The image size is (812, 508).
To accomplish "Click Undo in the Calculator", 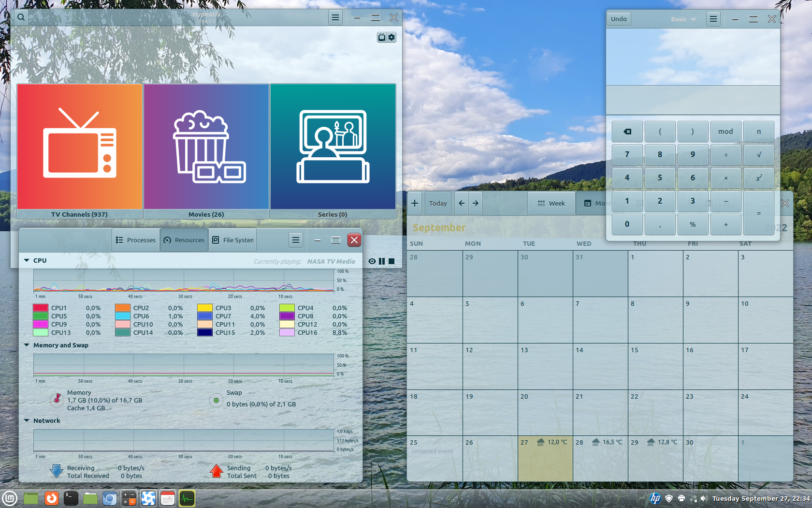I will [619, 19].
